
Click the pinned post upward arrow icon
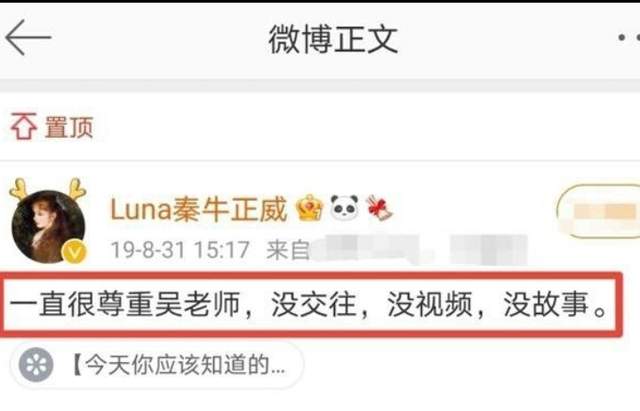click(24, 127)
